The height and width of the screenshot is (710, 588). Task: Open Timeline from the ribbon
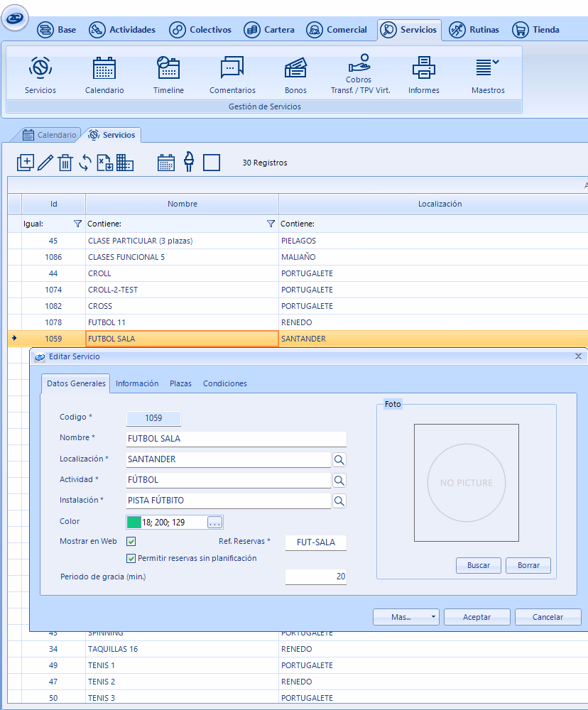coord(168,75)
